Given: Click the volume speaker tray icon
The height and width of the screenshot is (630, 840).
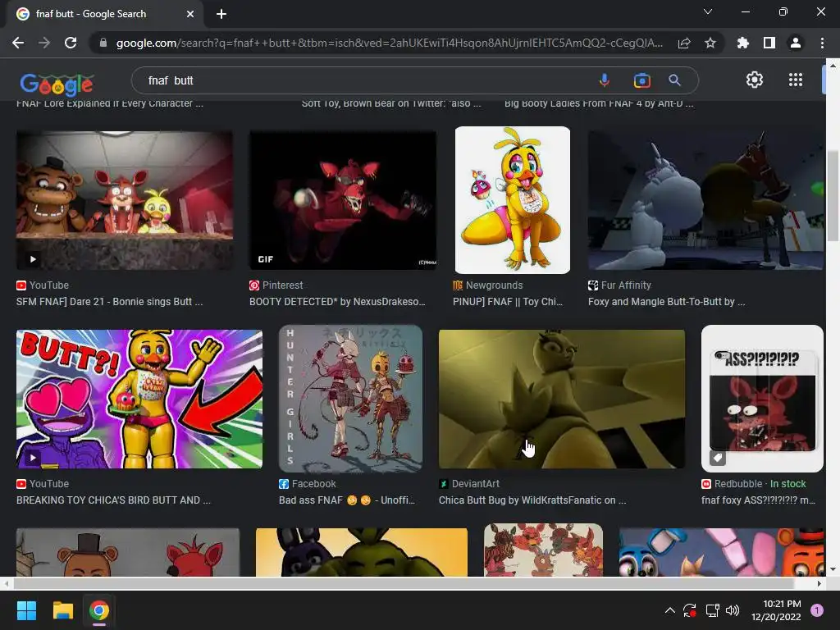Looking at the screenshot, I should coord(733,610).
